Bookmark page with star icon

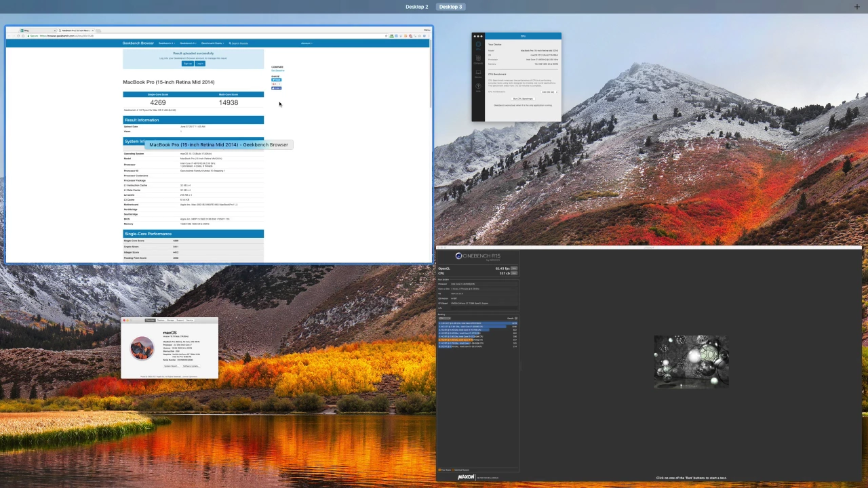386,36
